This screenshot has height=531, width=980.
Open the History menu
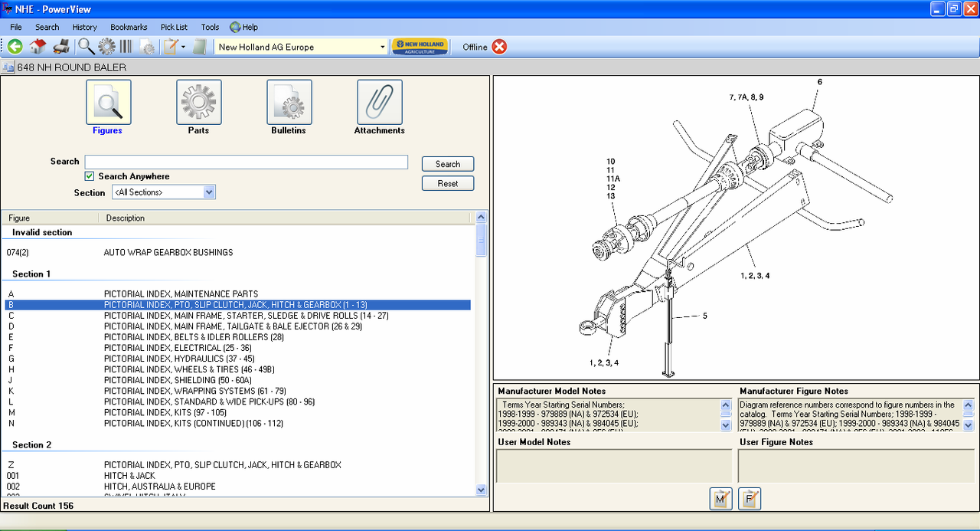pos(85,27)
